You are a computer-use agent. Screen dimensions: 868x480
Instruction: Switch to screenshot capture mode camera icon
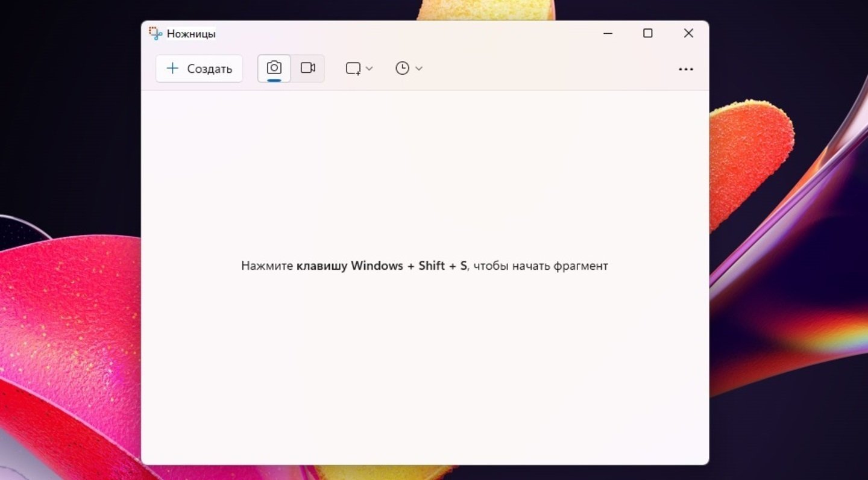click(274, 68)
